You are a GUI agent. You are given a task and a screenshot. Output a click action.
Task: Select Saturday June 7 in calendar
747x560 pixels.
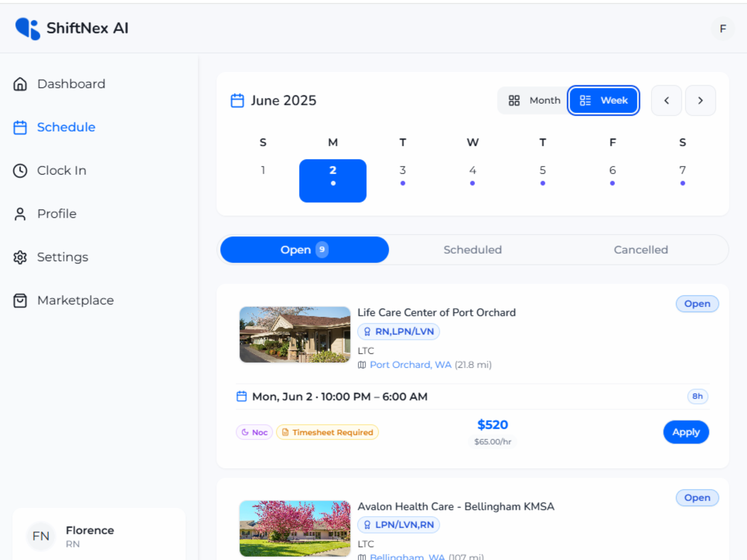point(682,181)
